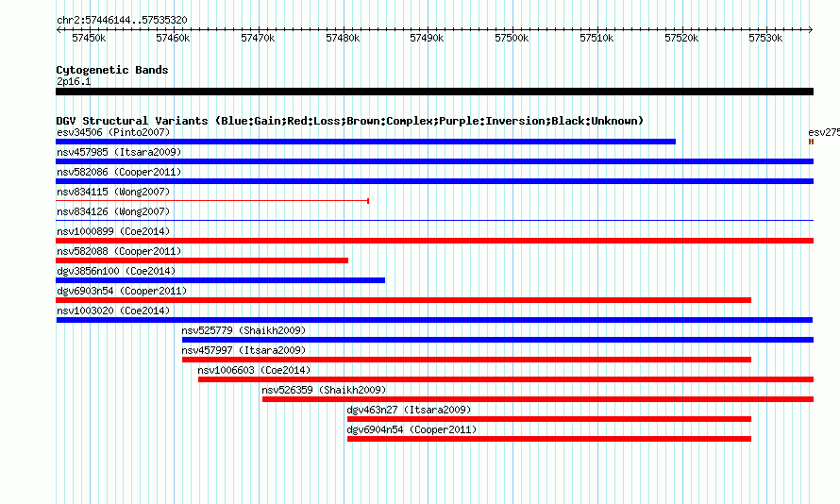The height and width of the screenshot is (504, 840).
Task: Select the red bar under nsv526359
Action: pyautogui.click(x=538, y=399)
